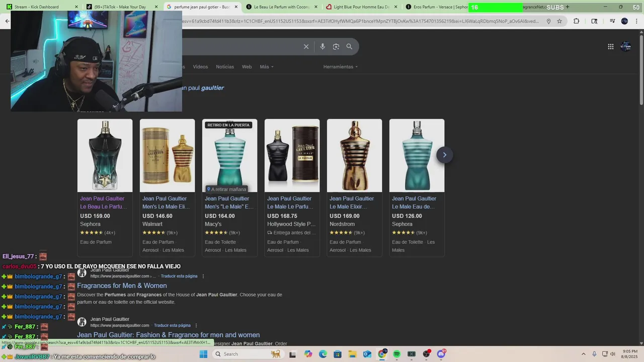The height and width of the screenshot is (362, 644).
Task: Click the location pin icon in address bar
Action: tap(548, 21)
